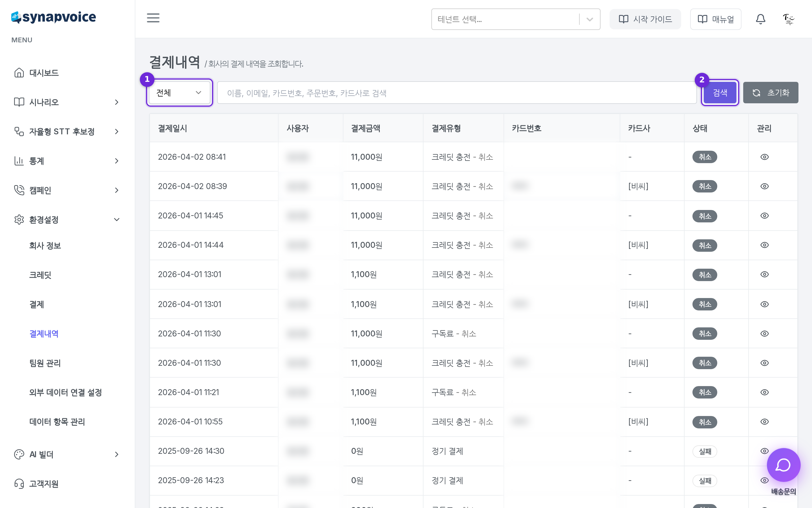
Task: Collapse the 환경설정 menu chevron
Action: click(116, 220)
